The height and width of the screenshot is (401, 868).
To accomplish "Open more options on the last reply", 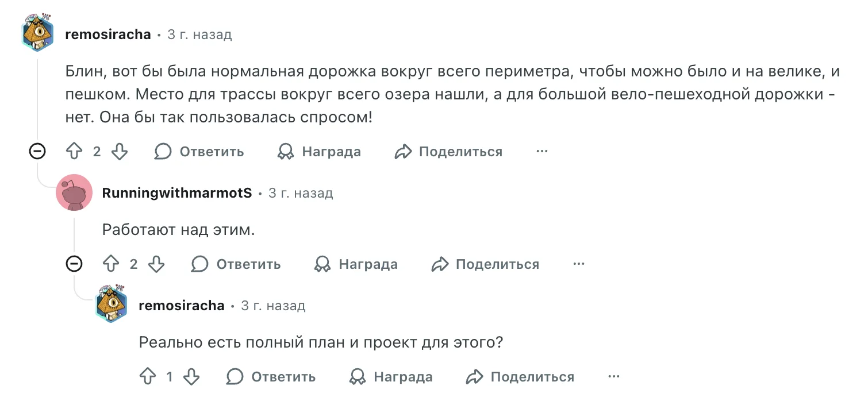I will click(x=614, y=377).
